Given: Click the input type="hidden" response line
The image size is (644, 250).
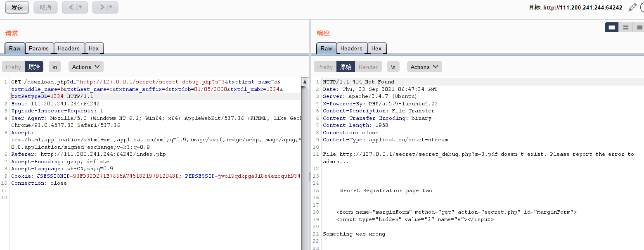Looking at the screenshot, I should tap(415, 219).
